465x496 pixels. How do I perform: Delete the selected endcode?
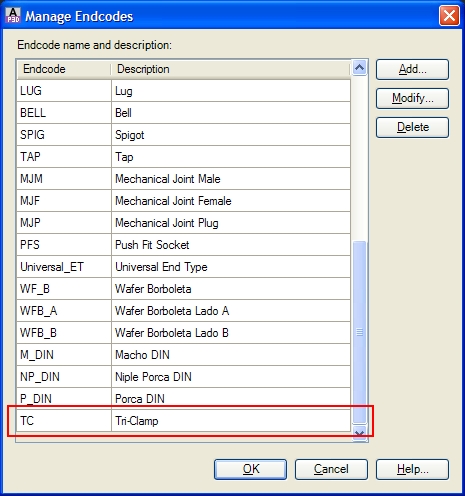(412, 127)
